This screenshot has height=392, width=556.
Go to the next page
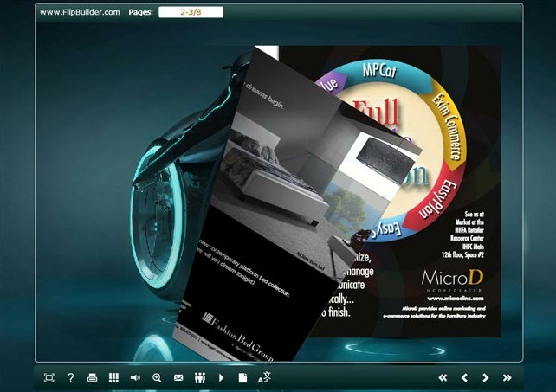[486, 377]
